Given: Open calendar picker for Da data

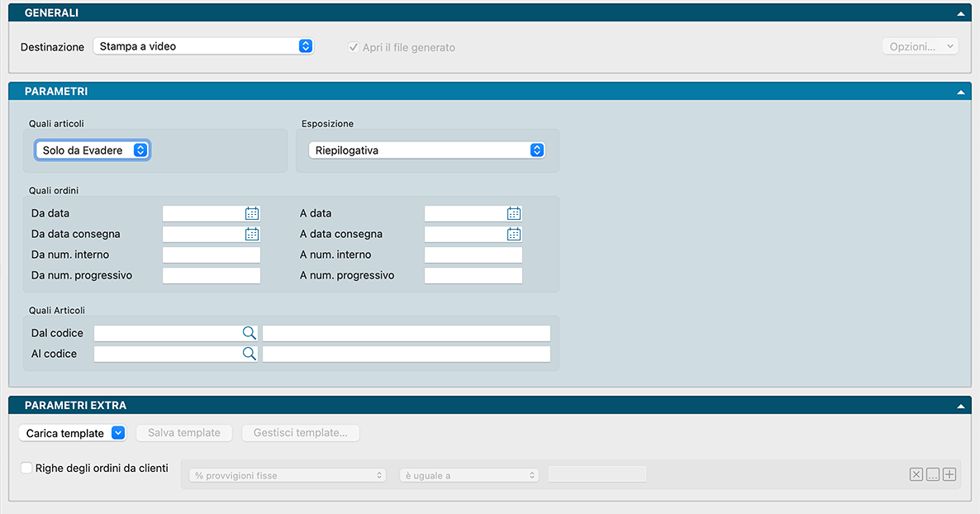Looking at the screenshot, I should click(x=252, y=213).
